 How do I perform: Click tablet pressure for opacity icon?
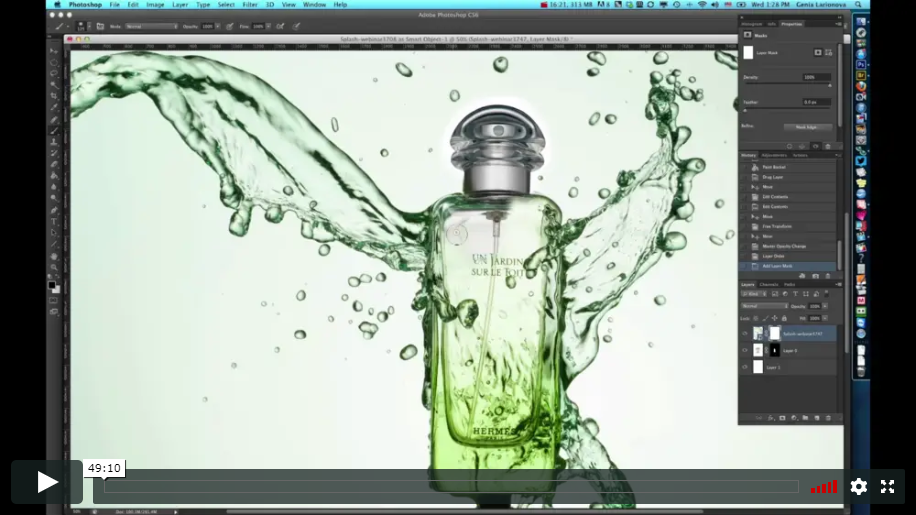coord(230,26)
